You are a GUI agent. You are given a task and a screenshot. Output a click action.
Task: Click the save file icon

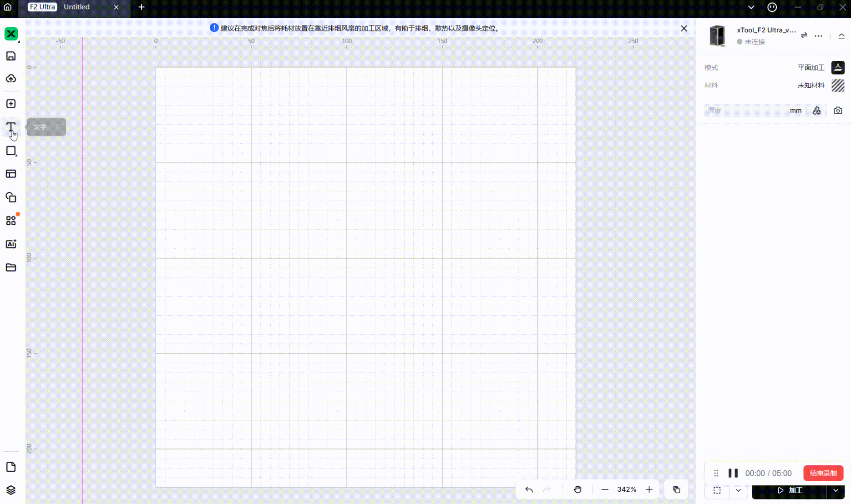coord(11,56)
